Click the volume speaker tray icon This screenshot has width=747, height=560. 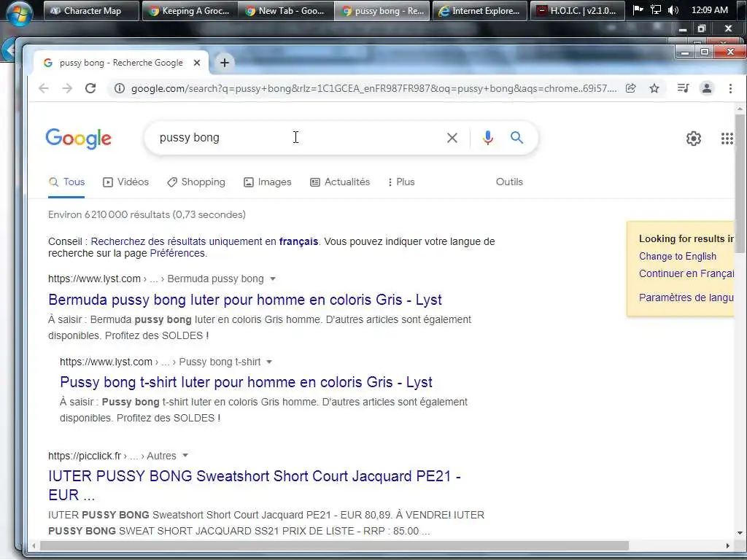673,10
